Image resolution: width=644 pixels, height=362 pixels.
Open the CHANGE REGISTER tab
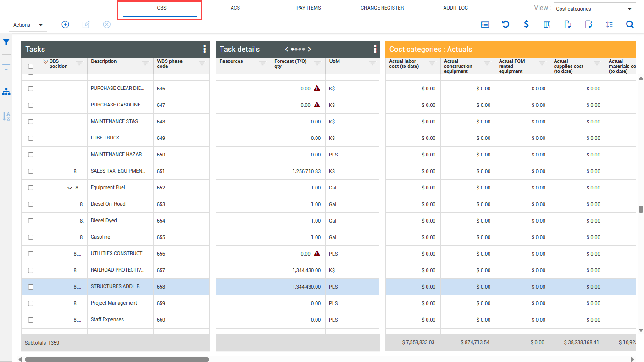point(382,8)
